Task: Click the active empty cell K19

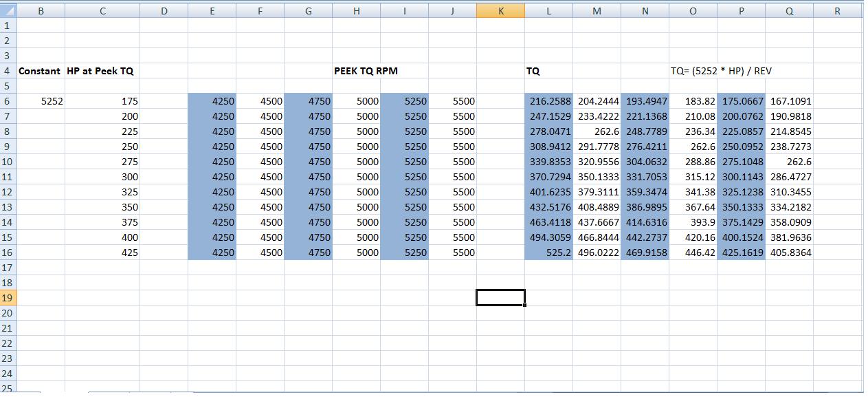Action: pyautogui.click(x=500, y=298)
